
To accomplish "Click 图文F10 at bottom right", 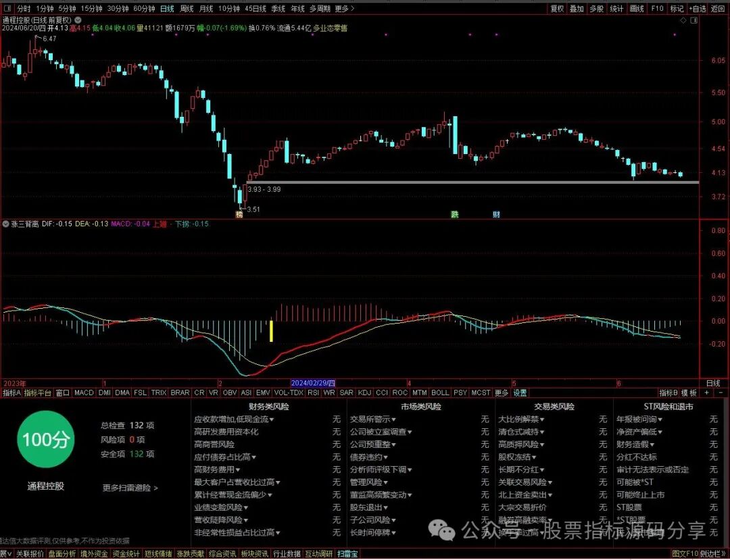I will click(x=686, y=554).
